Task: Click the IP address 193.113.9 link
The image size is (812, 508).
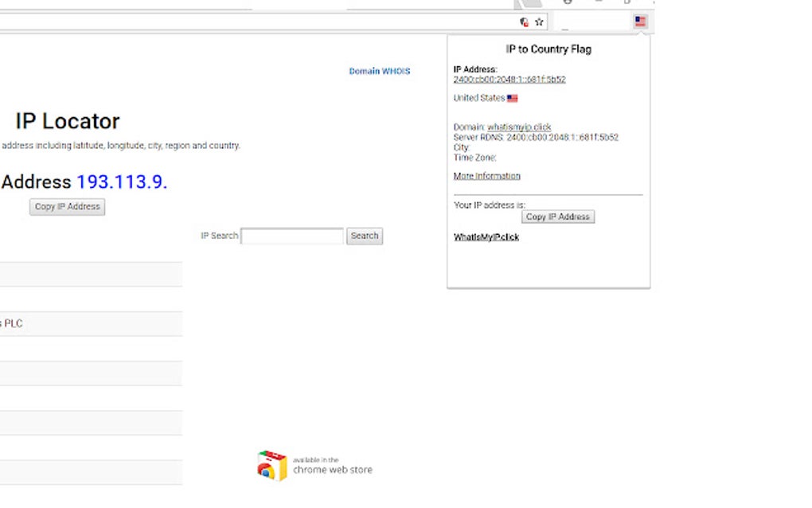Action: point(122,182)
